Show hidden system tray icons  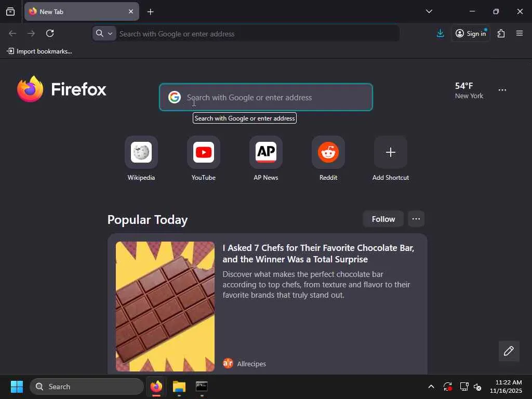click(x=431, y=387)
